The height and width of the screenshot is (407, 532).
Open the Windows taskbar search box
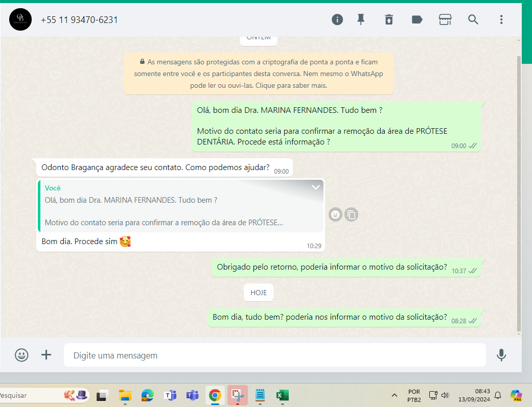[x=44, y=395]
